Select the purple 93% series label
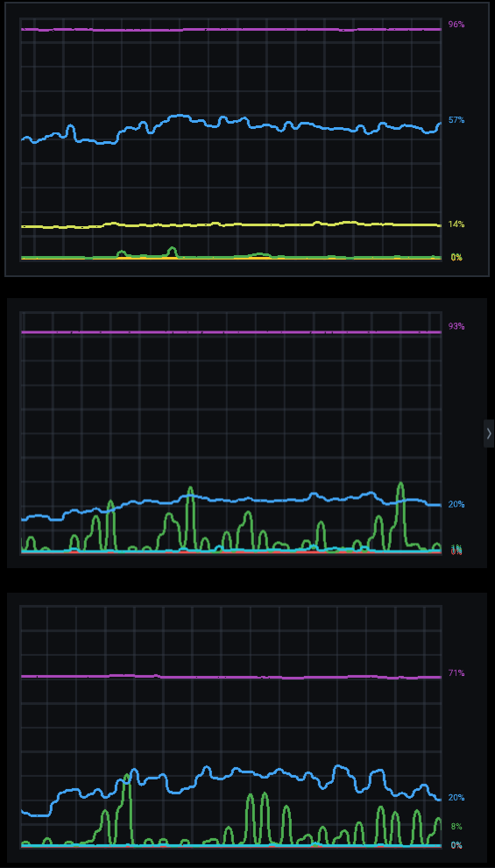This screenshot has width=495, height=868. click(456, 326)
